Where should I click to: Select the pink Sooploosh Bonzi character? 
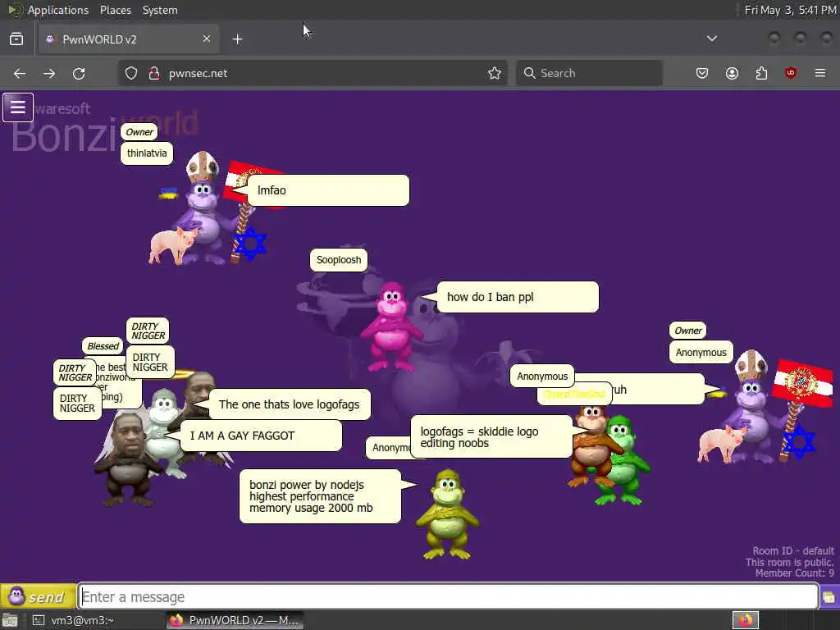[x=391, y=326]
